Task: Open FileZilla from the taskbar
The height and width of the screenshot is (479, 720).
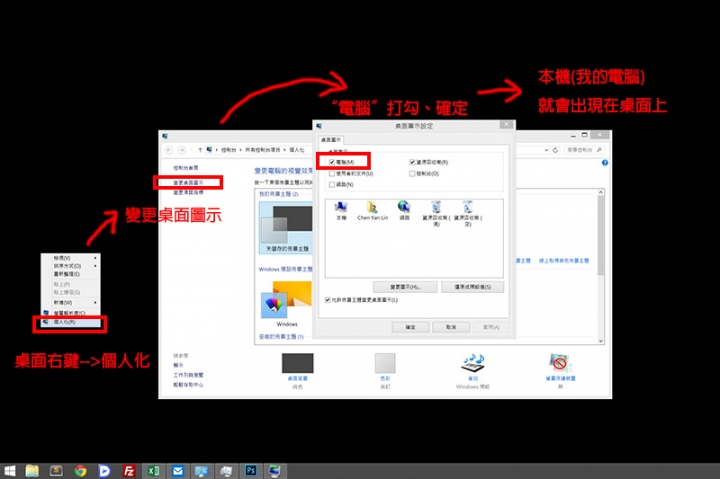Action: click(x=129, y=471)
